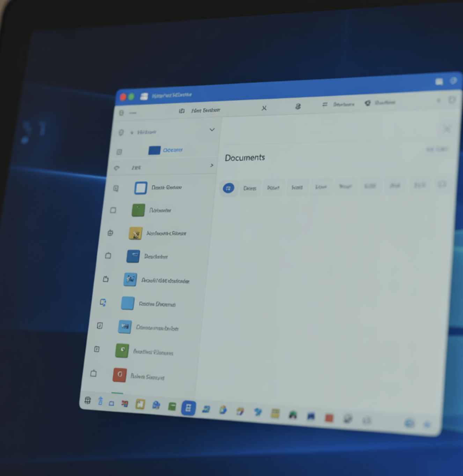Select the second filter chip under Documents
The width and height of the screenshot is (463, 476).
tap(250, 188)
